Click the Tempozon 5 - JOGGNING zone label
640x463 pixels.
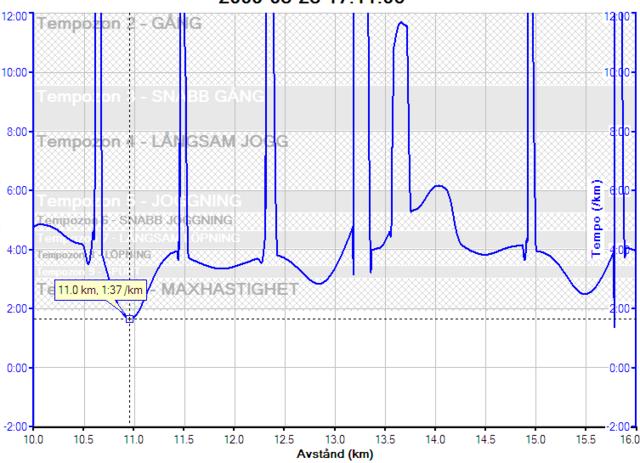(139, 201)
